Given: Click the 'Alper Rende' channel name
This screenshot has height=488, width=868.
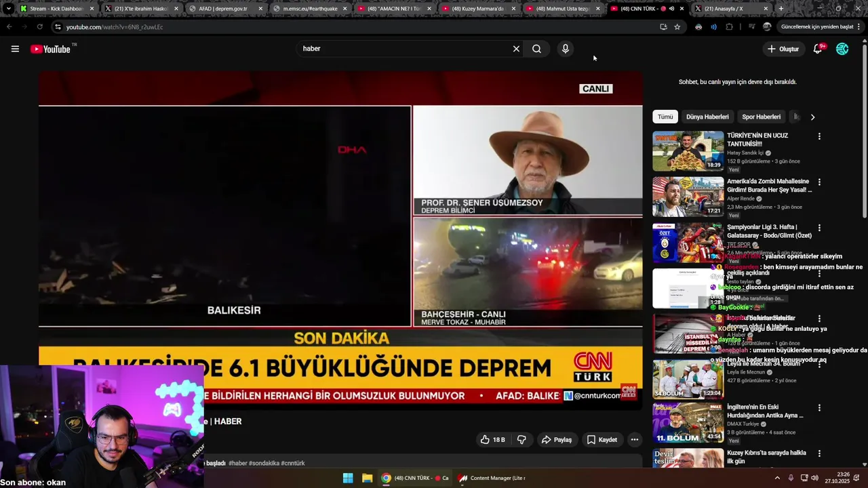Looking at the screenshot, I should point(741,199).
